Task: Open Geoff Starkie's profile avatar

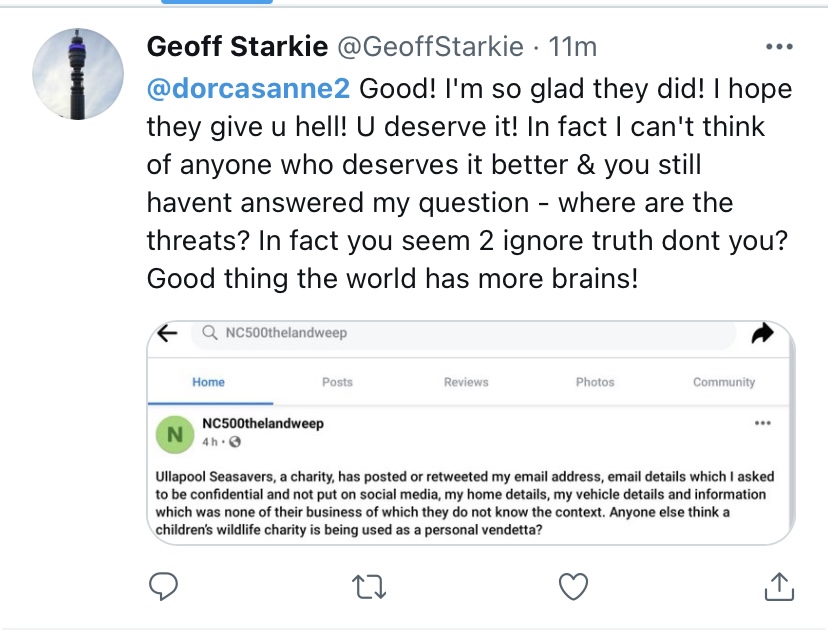Action: point(77,75)
